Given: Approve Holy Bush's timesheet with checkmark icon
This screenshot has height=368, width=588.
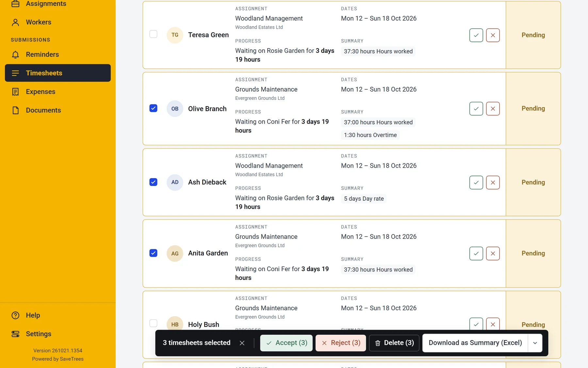Looking at the screenshot, I should click(476, 324).
